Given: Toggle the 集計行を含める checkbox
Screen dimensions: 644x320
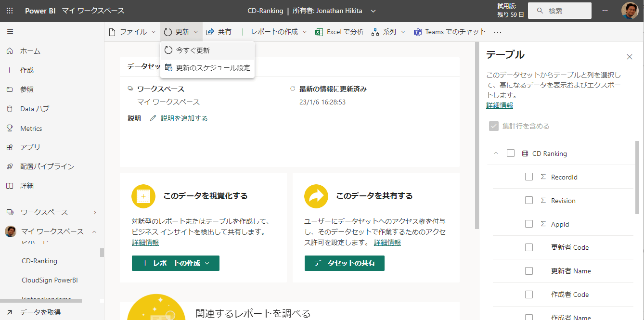Looking at the screenshot, I should click(493, 126).
